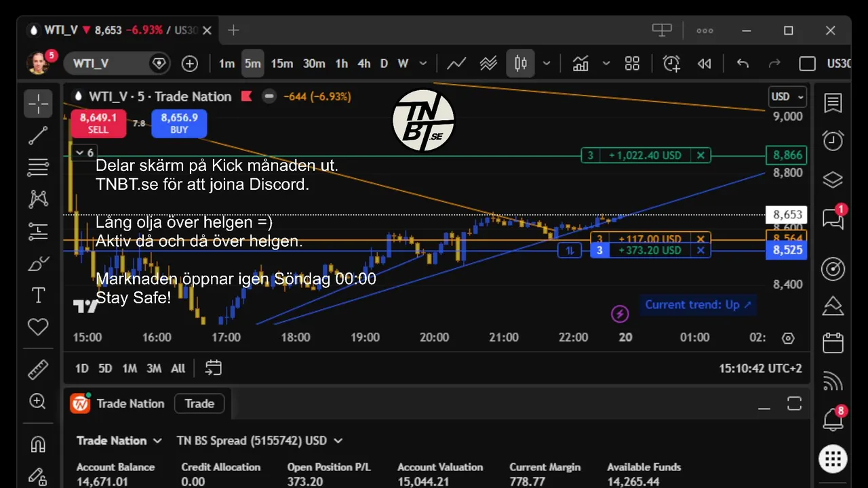Open the USD currency dropdown
Image resolution: width=868 pixels, height=488 pixels.
pos(787,96)
